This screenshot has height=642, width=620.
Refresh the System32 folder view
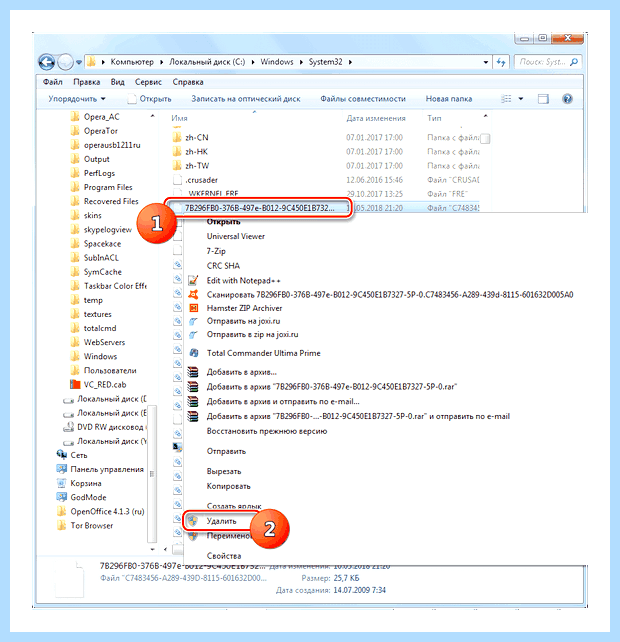coord(501,62)
